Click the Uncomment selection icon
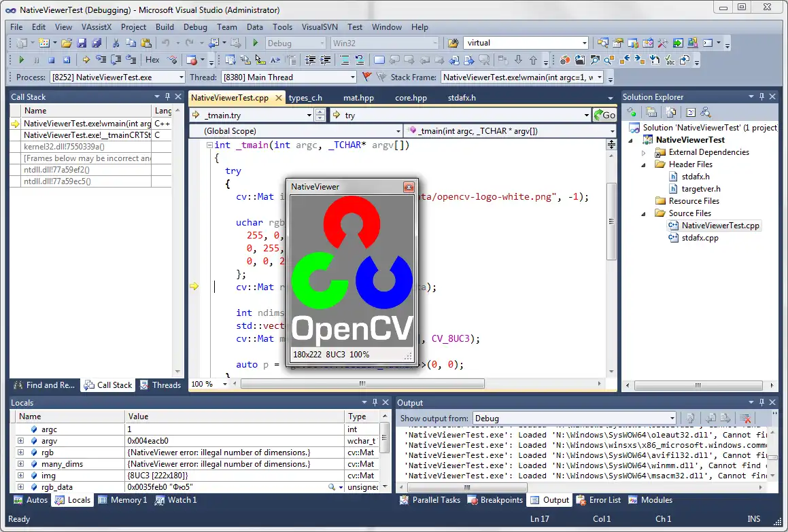Screen dimensions: 788x532 [360, 60]
